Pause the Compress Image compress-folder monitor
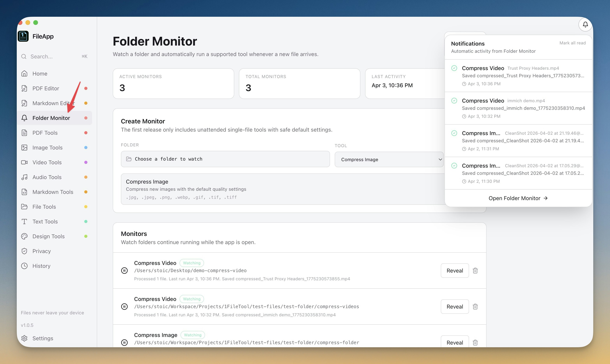Screen dimensions: 610x364 124,342
